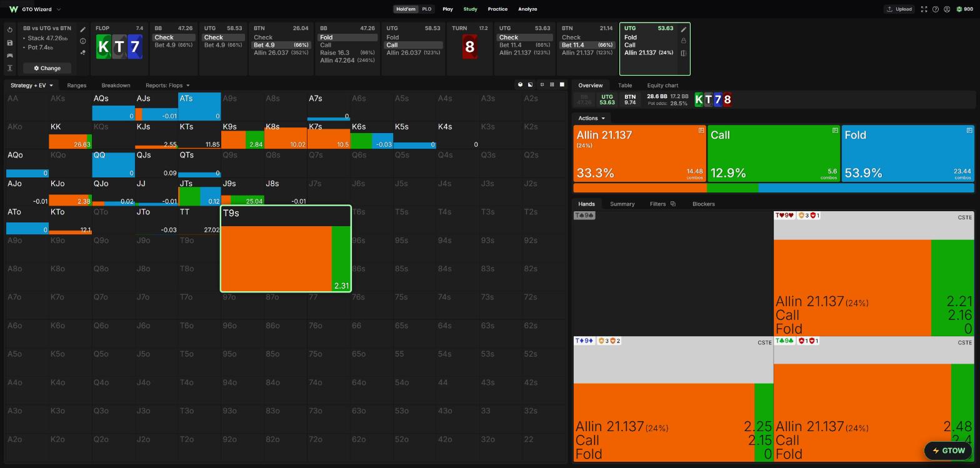Click the copy icon next to Filters

673,204
